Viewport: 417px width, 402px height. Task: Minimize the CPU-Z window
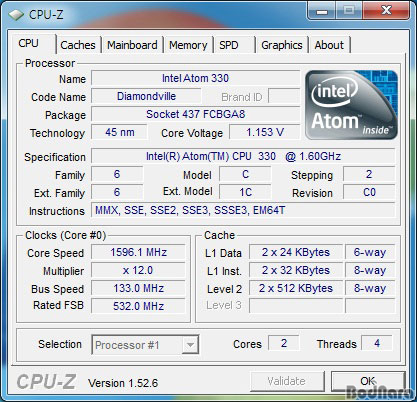point(322,11)
